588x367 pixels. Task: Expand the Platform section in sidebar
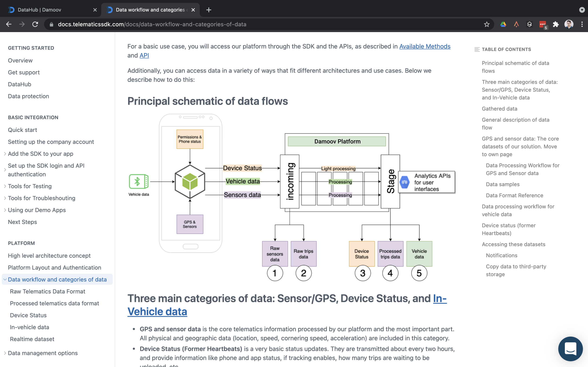21,244
